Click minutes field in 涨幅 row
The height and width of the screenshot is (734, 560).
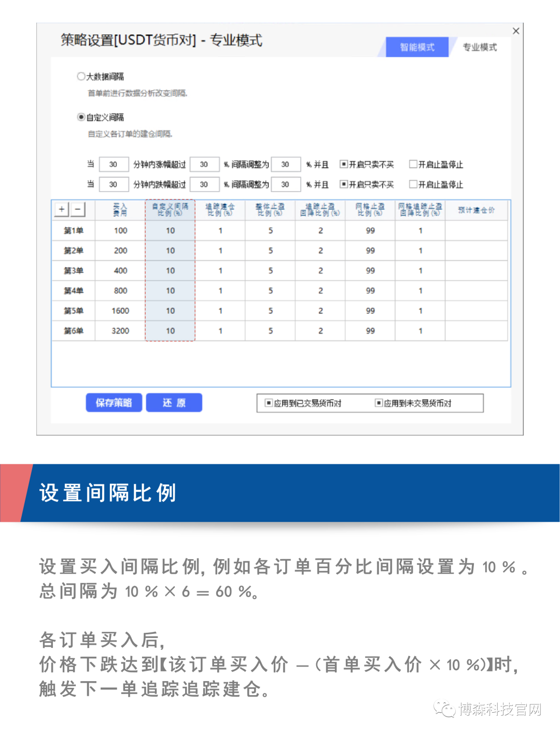(x=114, y=164)
